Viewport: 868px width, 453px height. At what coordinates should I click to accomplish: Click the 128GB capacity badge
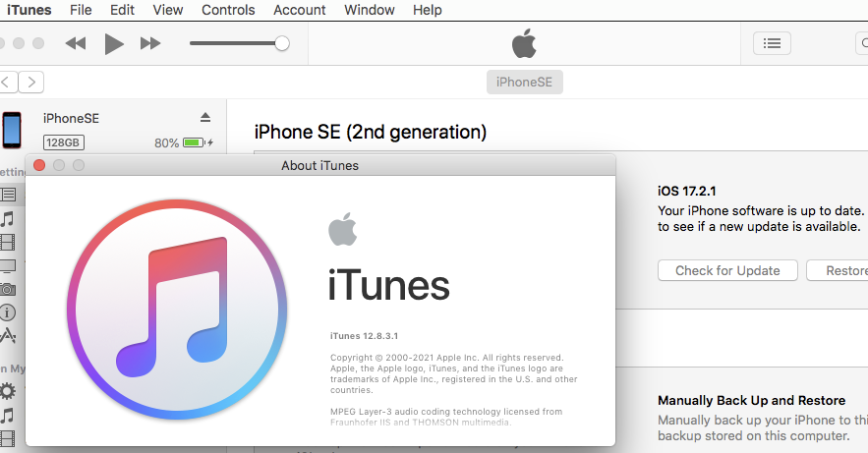63,142
